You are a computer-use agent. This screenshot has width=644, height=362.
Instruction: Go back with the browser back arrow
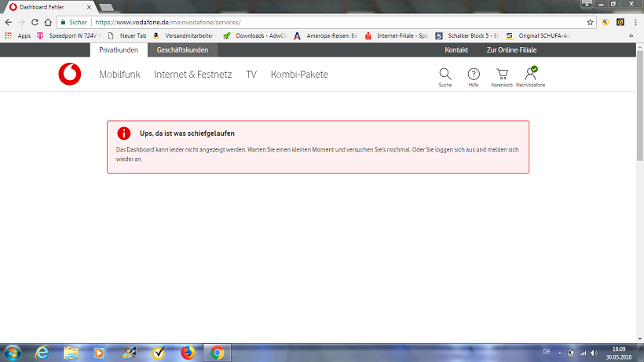coord(9,22)
